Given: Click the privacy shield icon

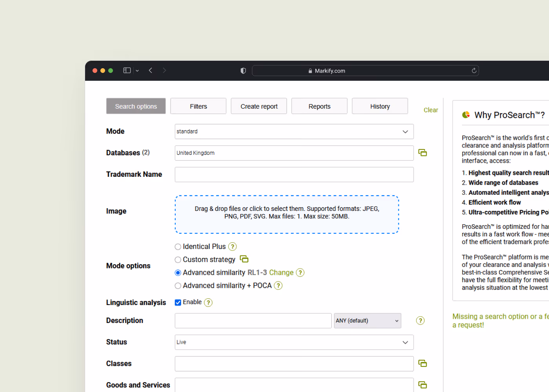Looking at the screenshot, I should click(x=243, y=71).
